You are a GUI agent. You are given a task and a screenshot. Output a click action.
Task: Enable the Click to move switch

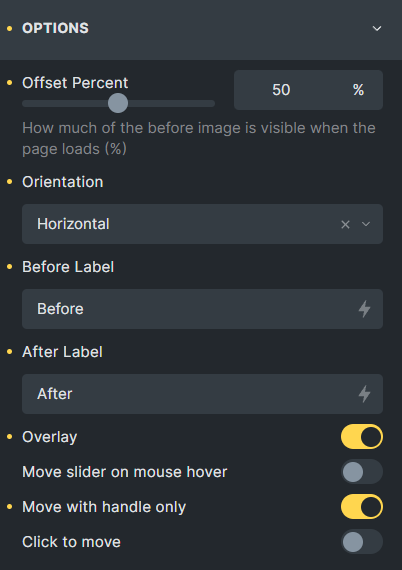point(362,542)
